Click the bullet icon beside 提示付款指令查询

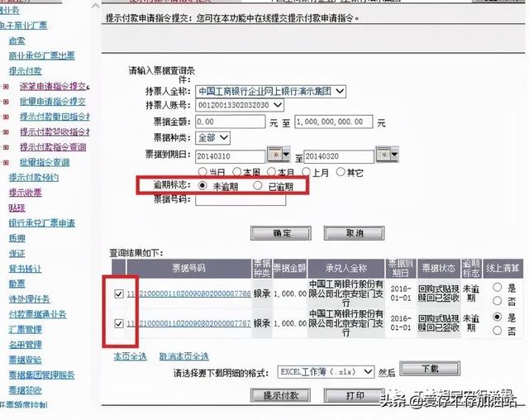tap(6, 147)
